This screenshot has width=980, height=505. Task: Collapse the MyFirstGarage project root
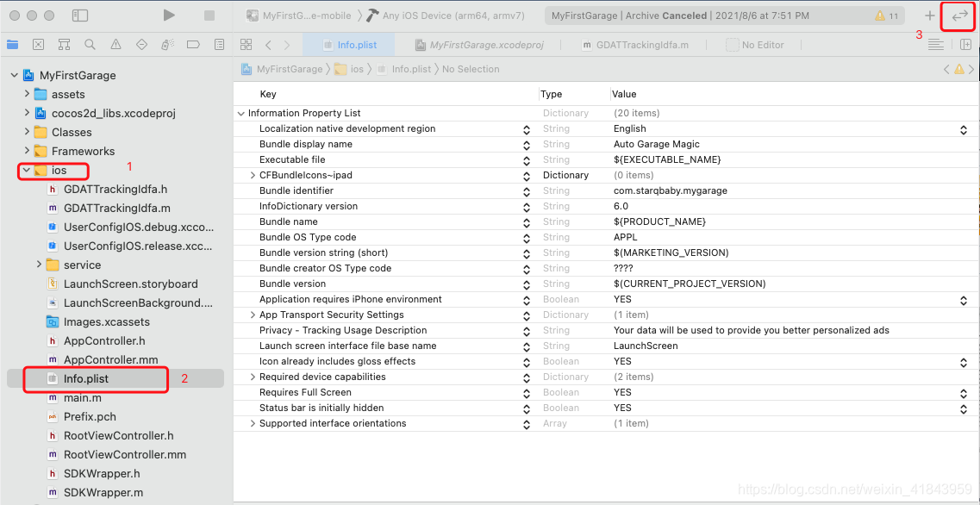point(14,75)
